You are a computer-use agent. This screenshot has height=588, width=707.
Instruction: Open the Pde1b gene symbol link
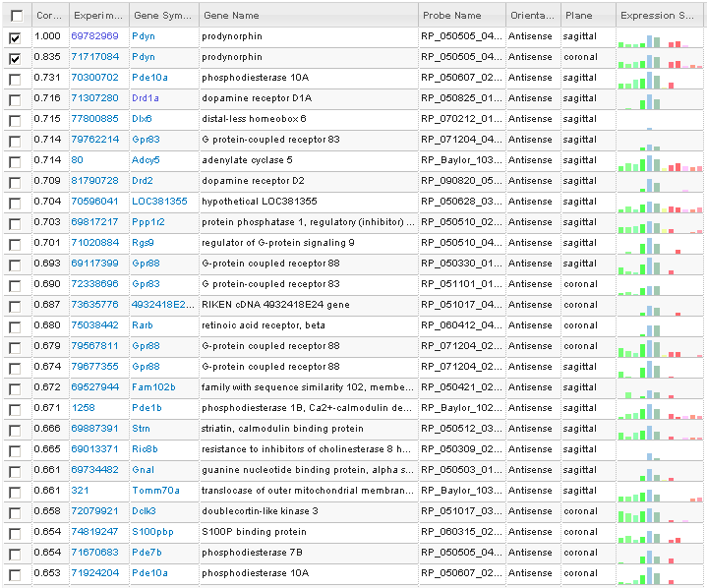[147, 408]
